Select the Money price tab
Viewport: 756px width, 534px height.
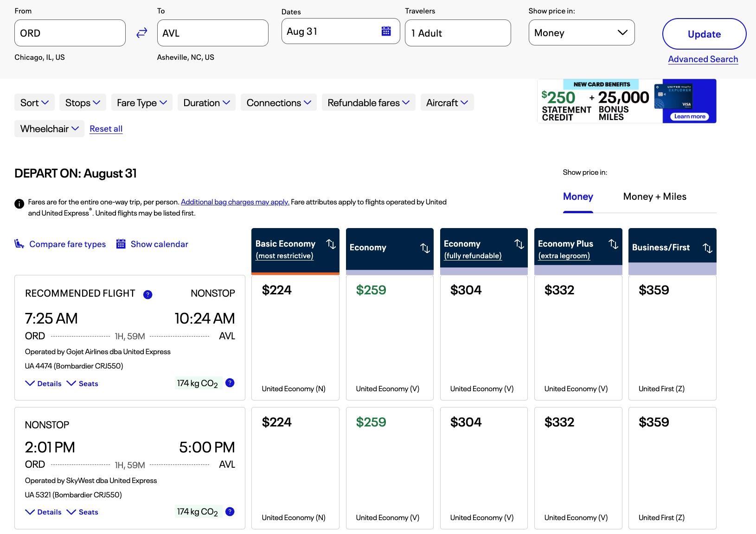pos(578,197)
